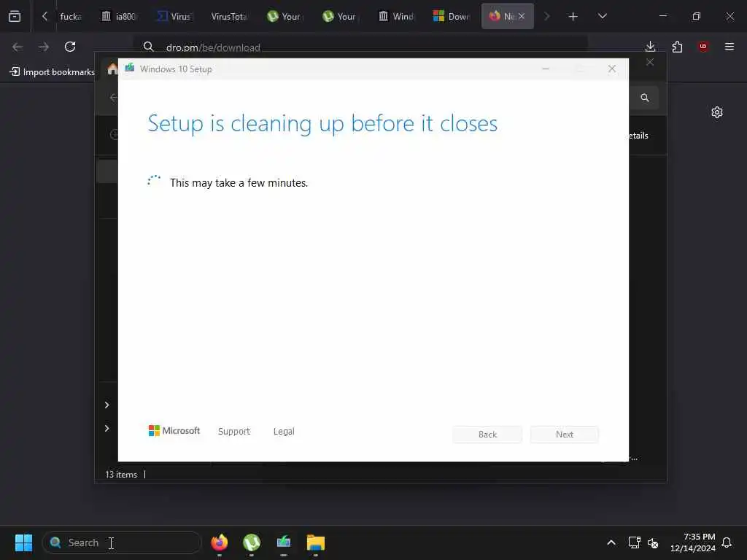
Task: Open network status tray icon
Action: coord(634,542)
